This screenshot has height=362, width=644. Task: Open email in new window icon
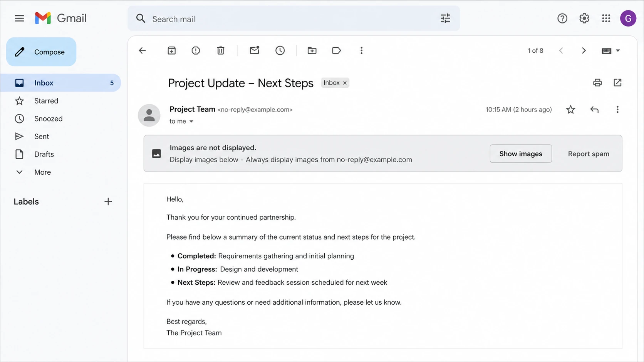tap(617, 82)
